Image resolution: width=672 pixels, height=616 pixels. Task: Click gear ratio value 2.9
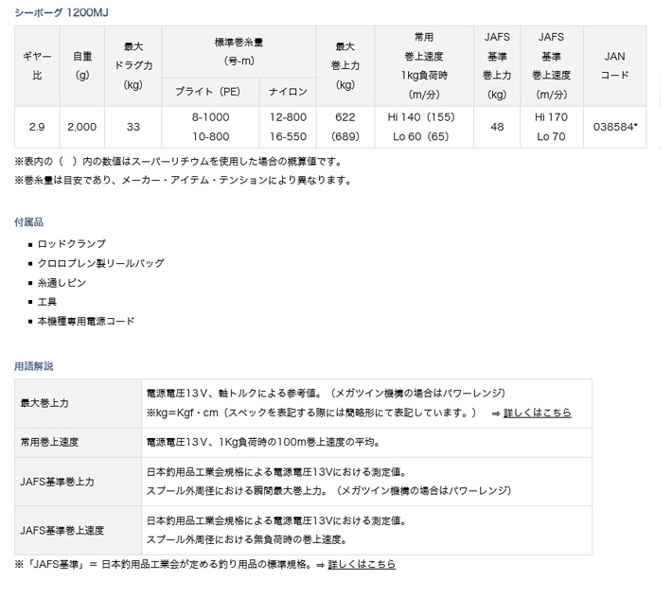coord(37,127)
